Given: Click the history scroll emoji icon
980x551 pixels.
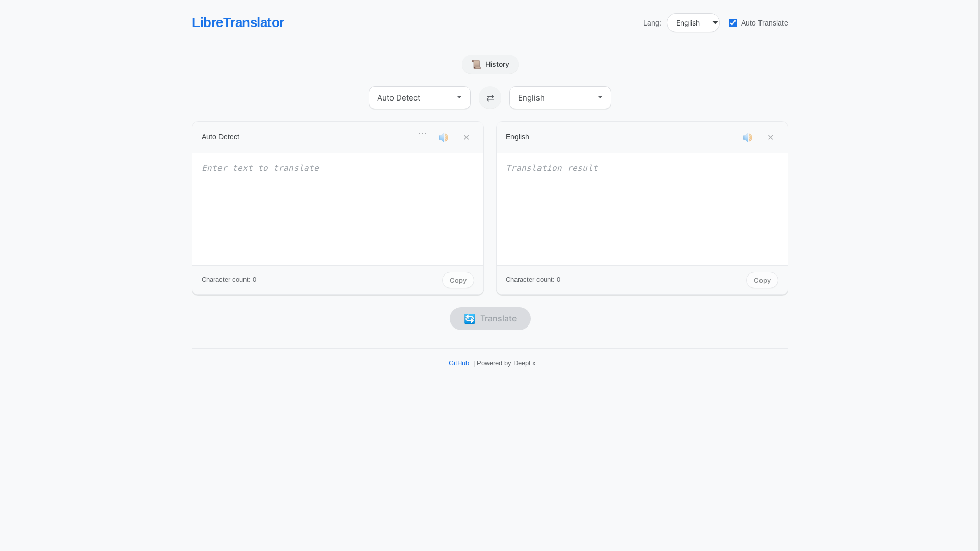Looking at the screenshot, I should [x=476, y=65].
